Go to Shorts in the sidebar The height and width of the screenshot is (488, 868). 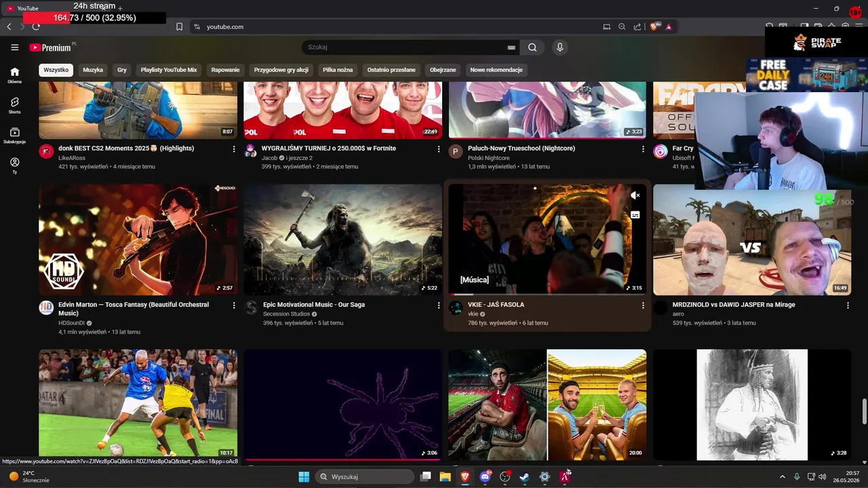(x=14, y=105)
